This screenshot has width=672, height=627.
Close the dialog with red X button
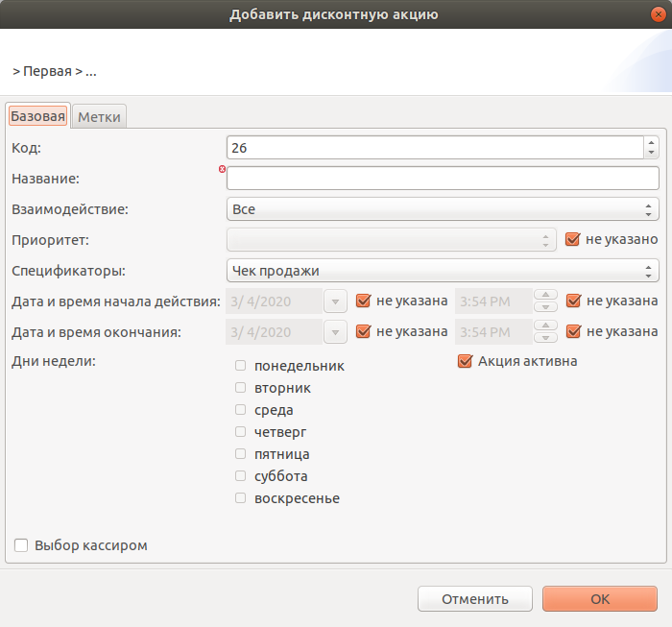658,14
